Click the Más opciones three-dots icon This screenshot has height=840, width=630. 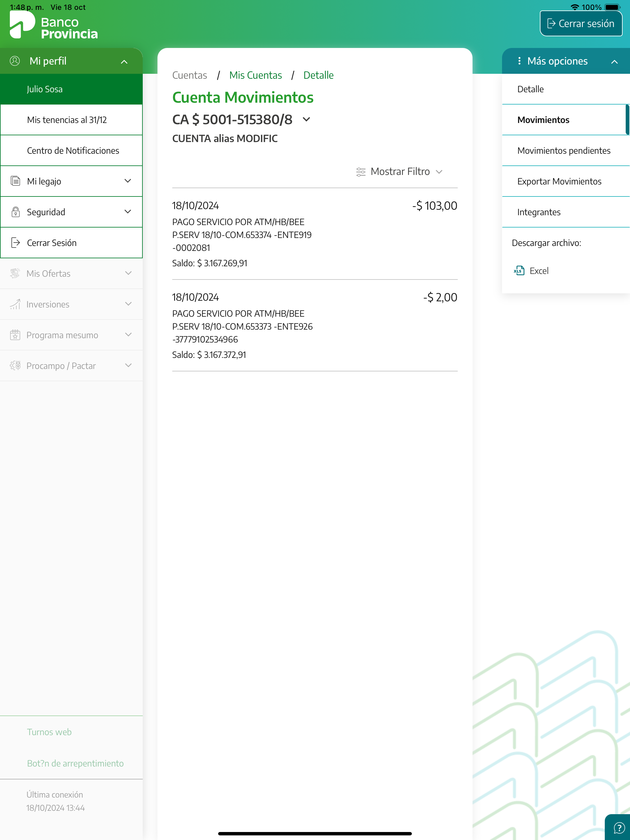coord(519,61)
